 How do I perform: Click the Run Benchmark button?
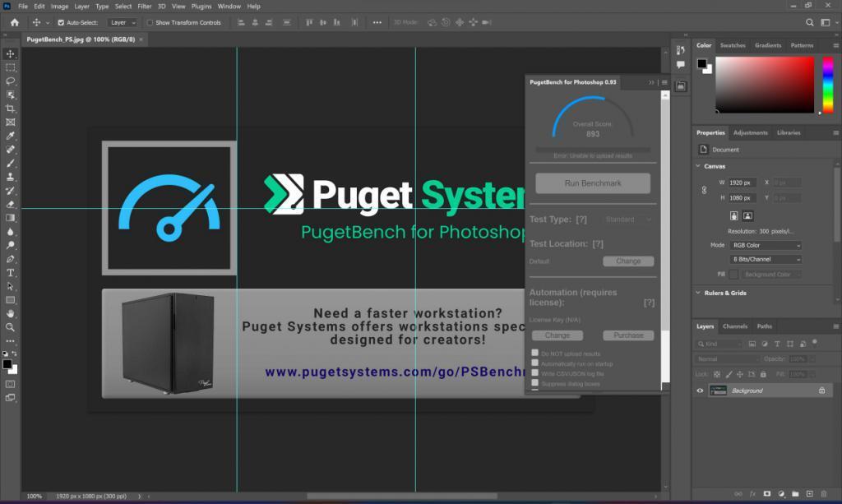(593, 183)
